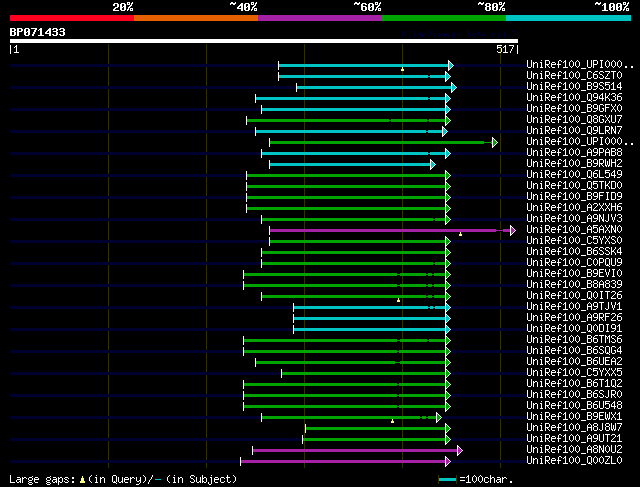The height and width of the screenshot is (487, 640).
Task: Select the UniRef100_A2XXH6 label
Action: [574, 208]
